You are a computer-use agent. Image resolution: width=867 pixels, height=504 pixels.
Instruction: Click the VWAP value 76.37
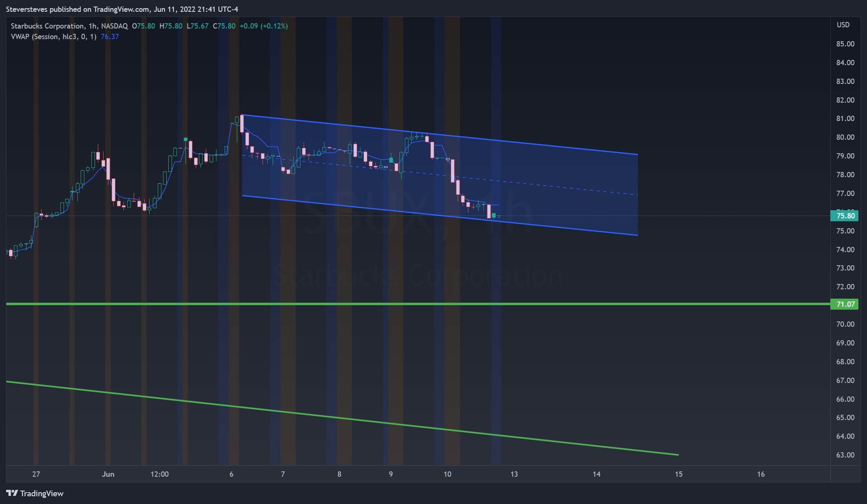(x=110, y=36)
